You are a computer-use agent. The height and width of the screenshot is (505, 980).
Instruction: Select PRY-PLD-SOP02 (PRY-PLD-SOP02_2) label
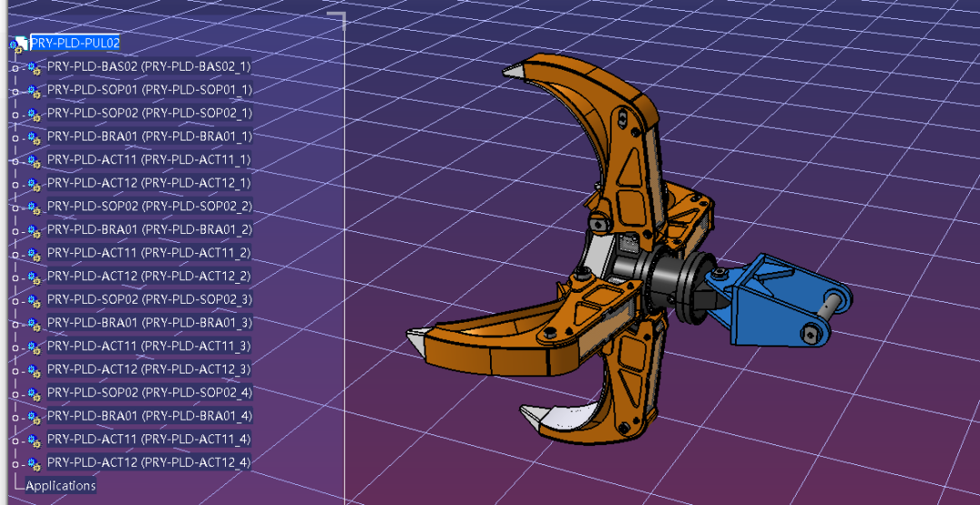pyautogui.click(x=150, y=206)
